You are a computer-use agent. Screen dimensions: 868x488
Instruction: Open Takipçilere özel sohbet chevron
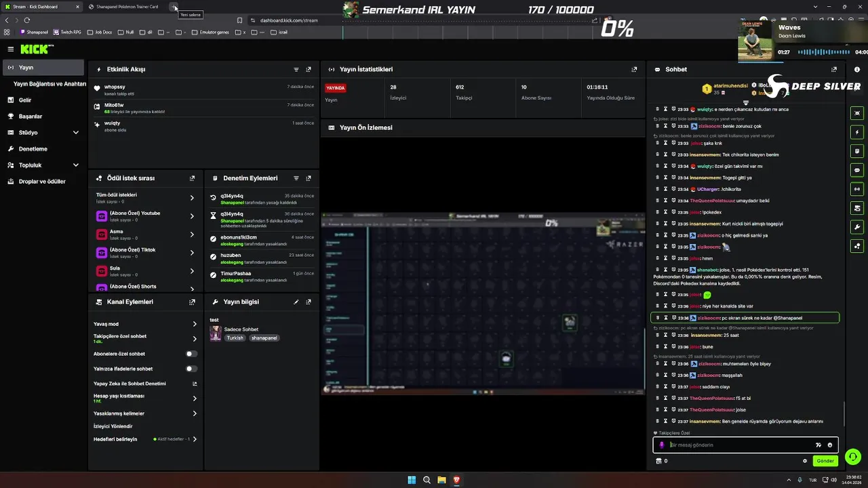click(x=195, y=339)
